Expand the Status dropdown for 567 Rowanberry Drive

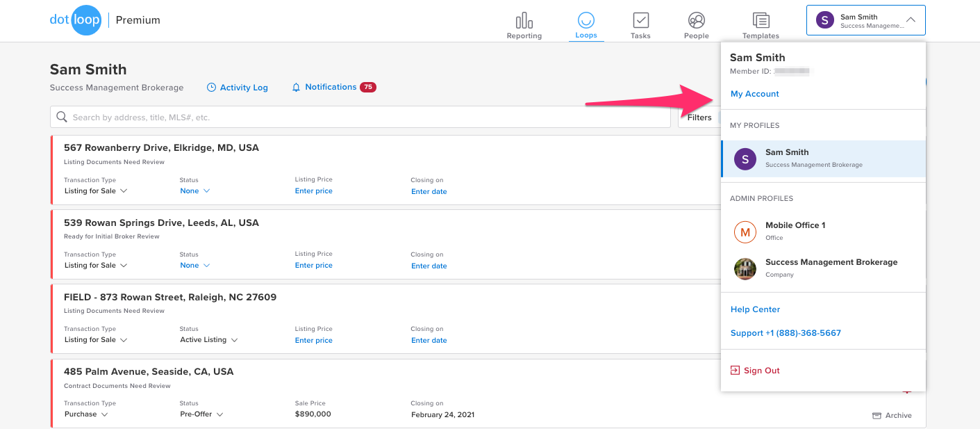point(194,191)
